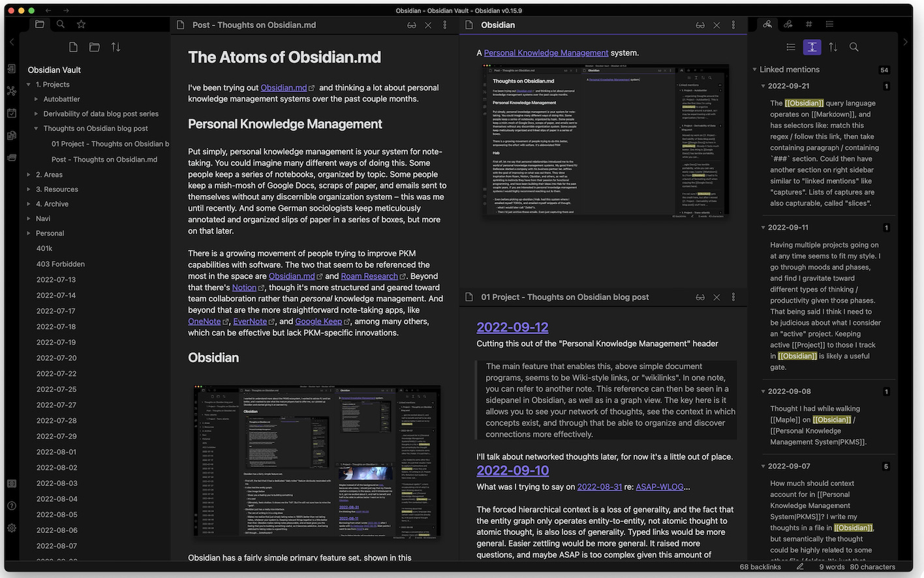Open the Personal Knowledge Management link
Screen dimensions: 924x578
[546, 53]
